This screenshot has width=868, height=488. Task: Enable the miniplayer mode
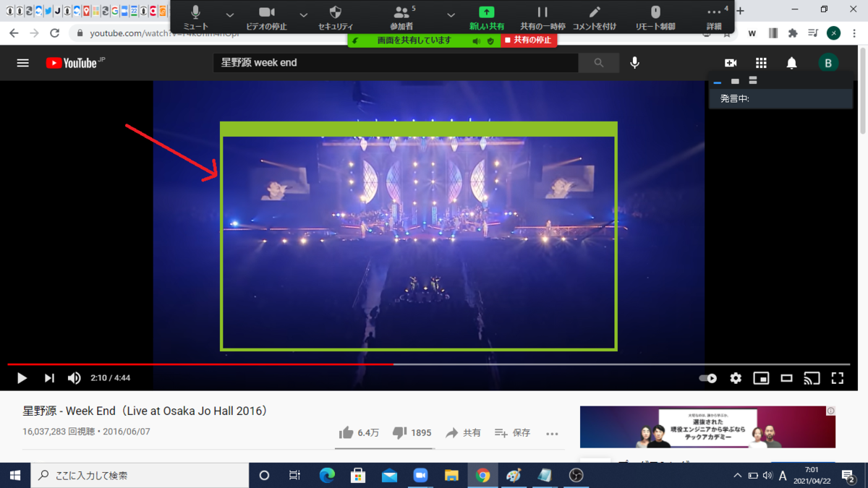[761, 378]
